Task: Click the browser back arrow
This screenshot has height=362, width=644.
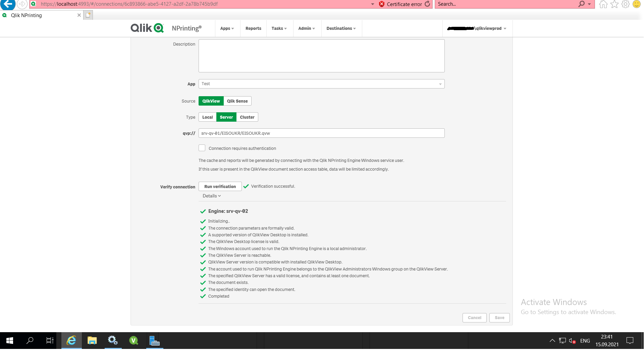Action: tap(8, 4)
